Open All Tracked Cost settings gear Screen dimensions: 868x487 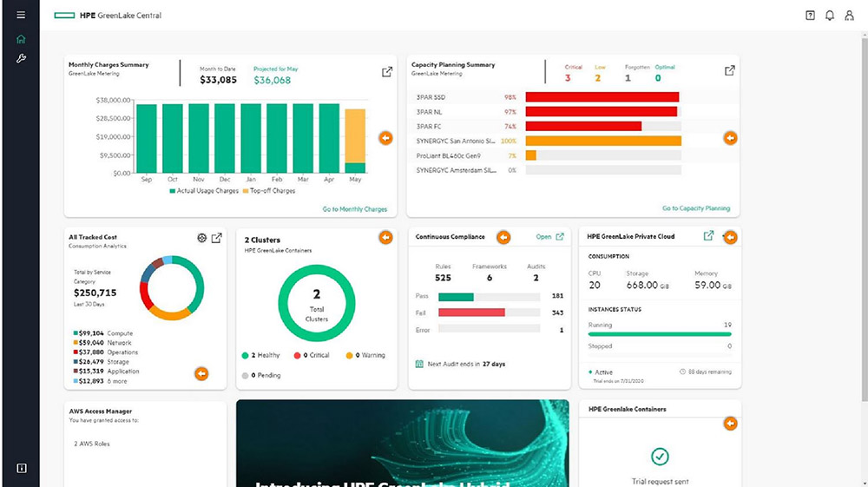[x=201, y=238]
